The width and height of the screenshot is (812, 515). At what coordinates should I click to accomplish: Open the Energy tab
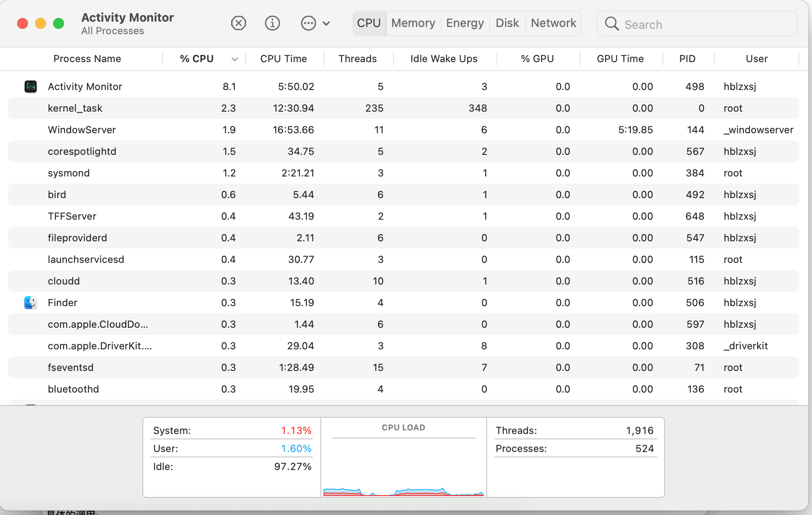point(465,23)
